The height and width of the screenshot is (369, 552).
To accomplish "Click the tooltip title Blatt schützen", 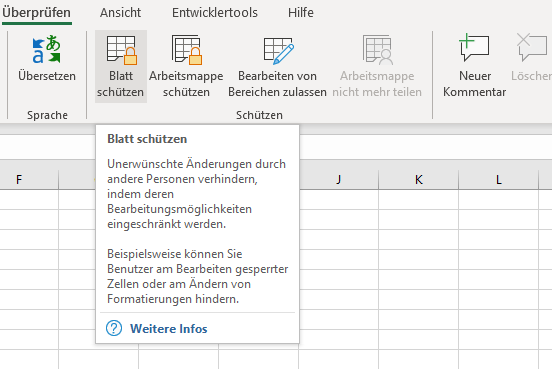I will point(147,139).
